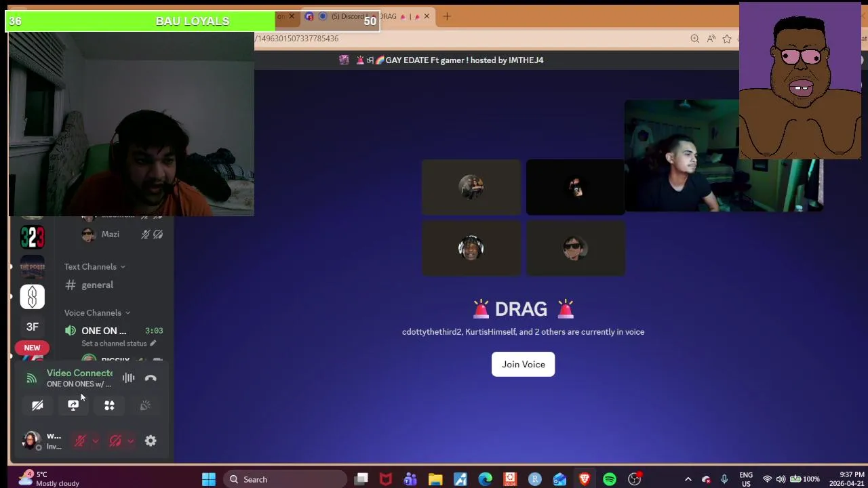868x488 pixels.
Task: Select the ONE ON voice channel
Action: click(x=104, y=331)
